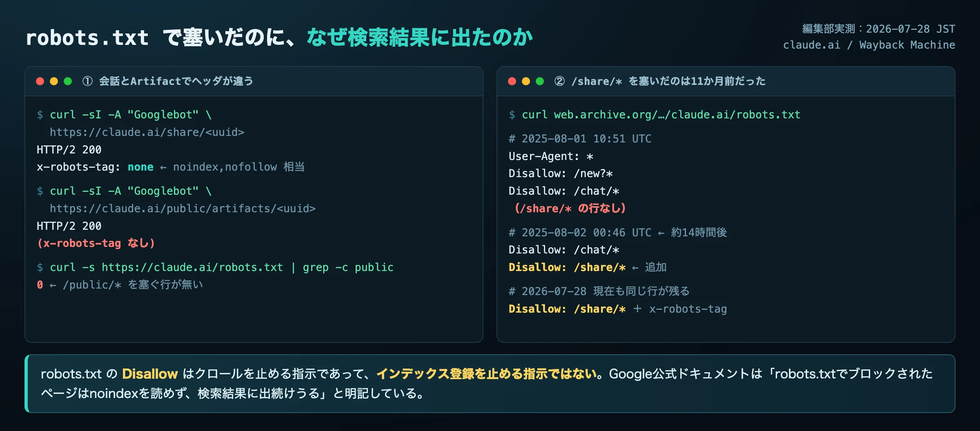The image size is (980, 431).
Task: Select panel title '/share/* を塞いだのは11か月前だった'
Action: coord(668,81)
